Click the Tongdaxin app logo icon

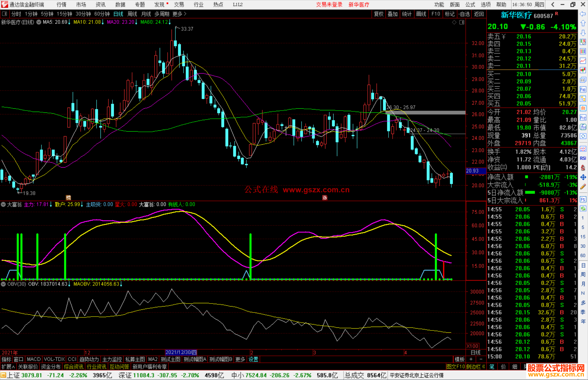tap(4, 4)
